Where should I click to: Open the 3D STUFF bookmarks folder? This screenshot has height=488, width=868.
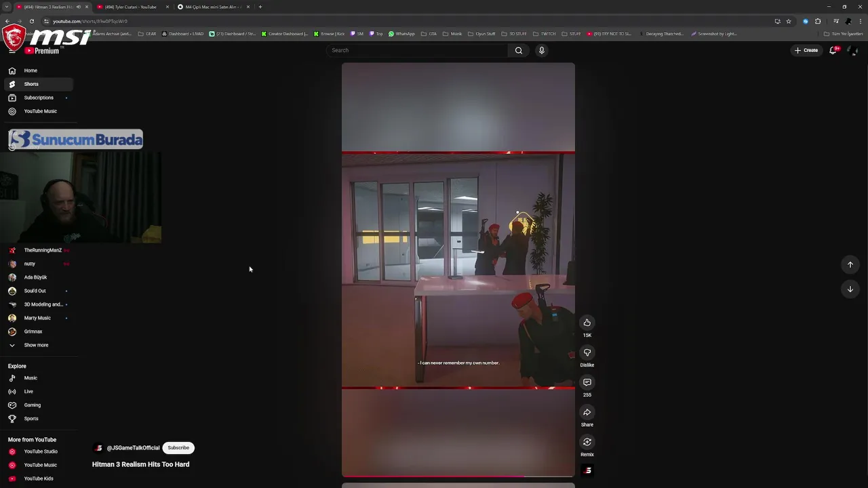514,34
